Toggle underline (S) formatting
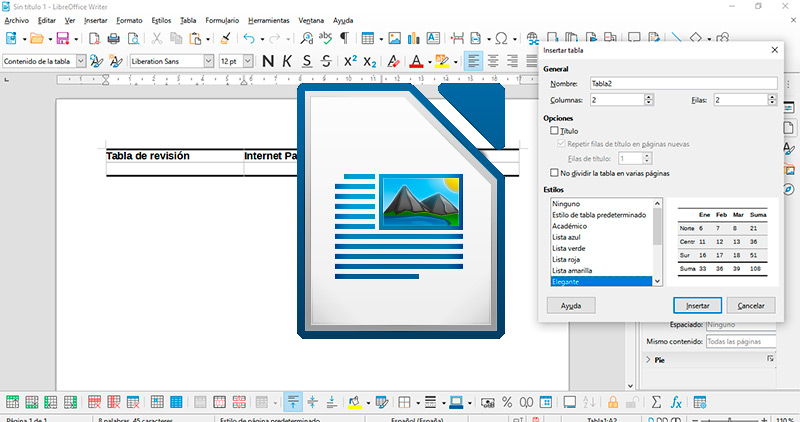800x422 pixels. (307, 61)
